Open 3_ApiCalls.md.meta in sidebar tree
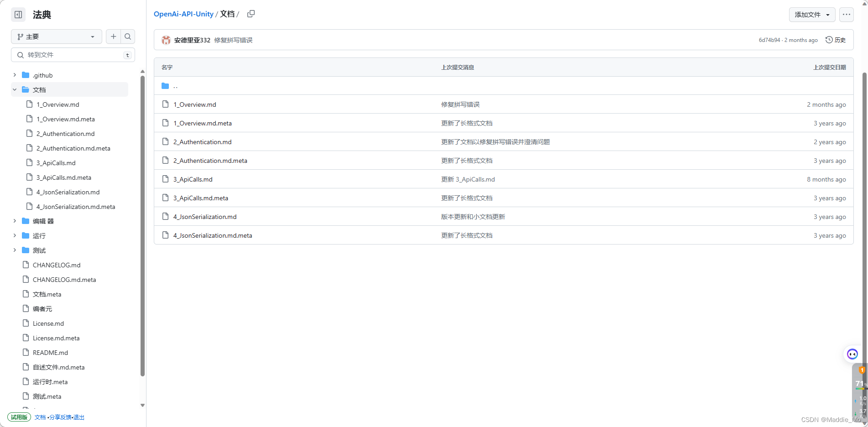 (64, 177)
